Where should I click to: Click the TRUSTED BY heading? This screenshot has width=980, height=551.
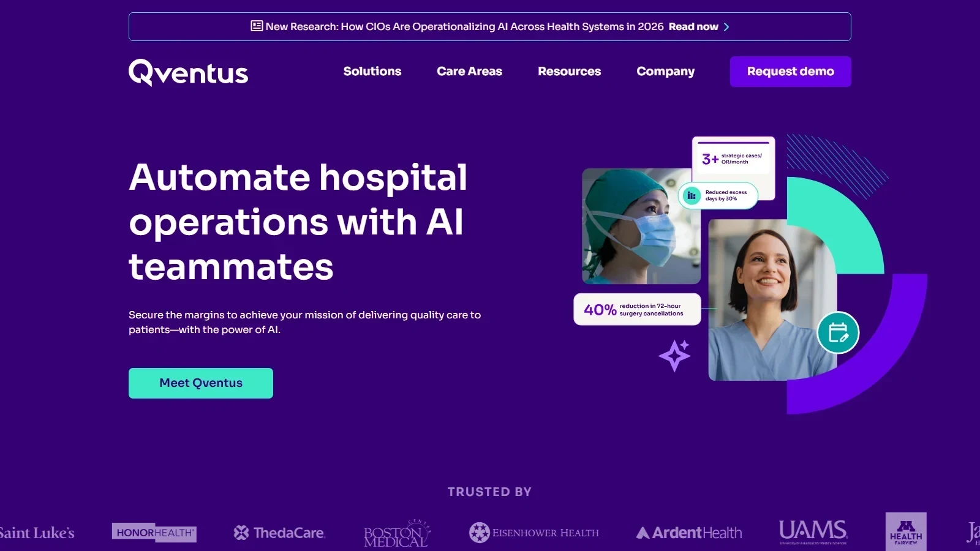489,492
